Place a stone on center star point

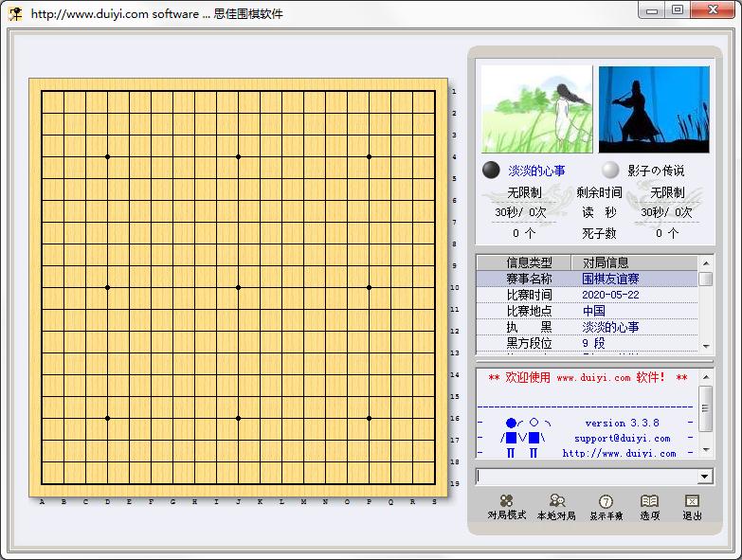click(x=238, y=287)
